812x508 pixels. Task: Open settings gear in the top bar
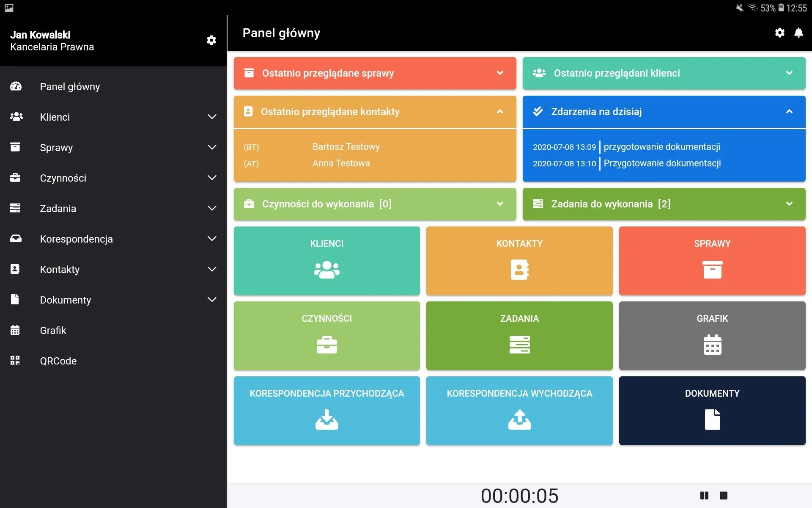(x=779, y=33)
